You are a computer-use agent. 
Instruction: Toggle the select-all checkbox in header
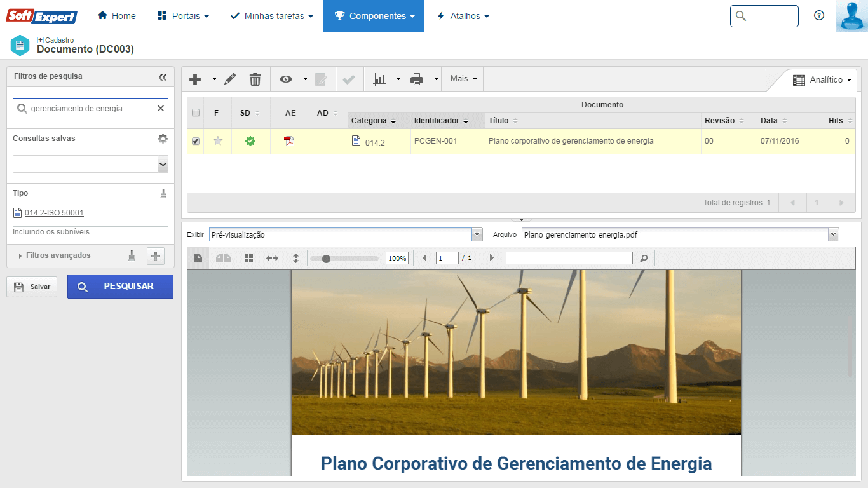click(196, 113)
